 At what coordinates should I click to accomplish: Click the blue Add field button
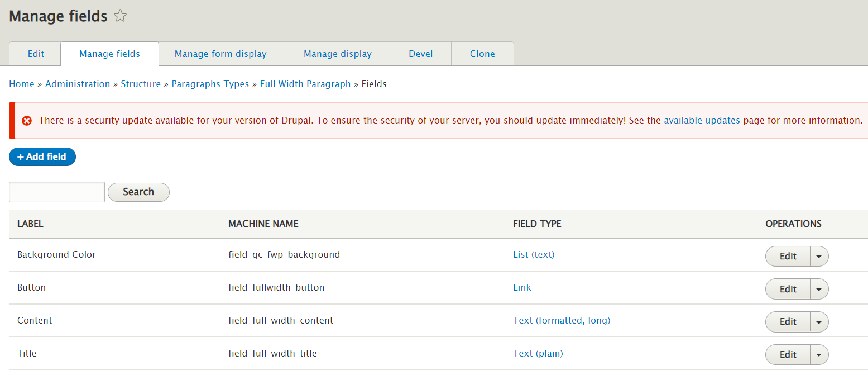tap(42, 157)
